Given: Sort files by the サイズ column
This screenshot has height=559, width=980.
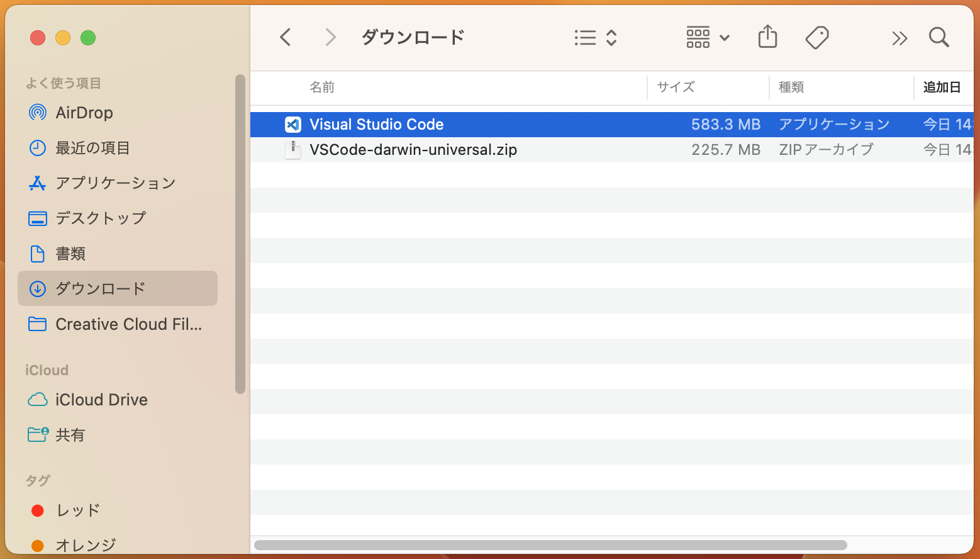Looking at the screenshot, I should point(676,87).
